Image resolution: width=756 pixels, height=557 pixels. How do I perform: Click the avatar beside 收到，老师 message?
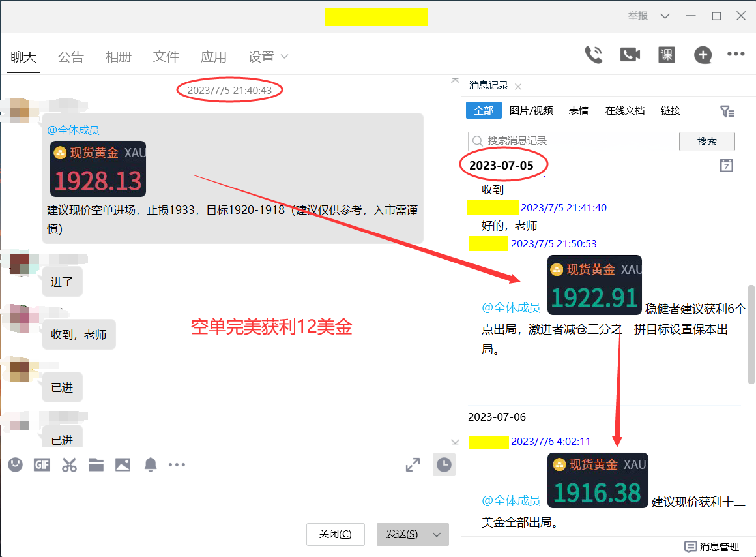pos(20,318)
